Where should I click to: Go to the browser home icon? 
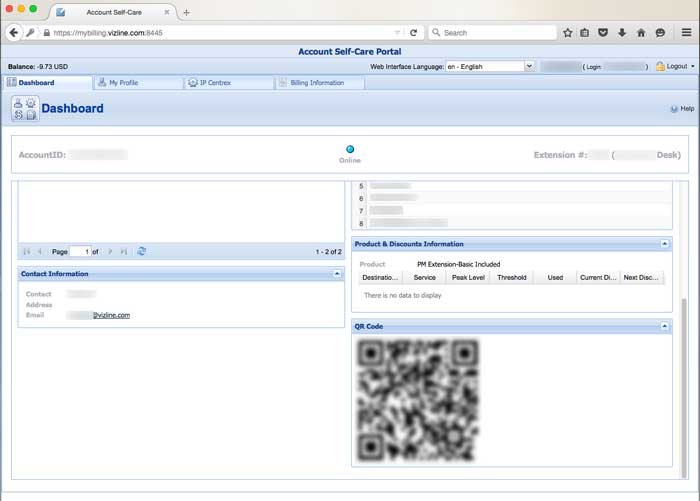(641, 33)
